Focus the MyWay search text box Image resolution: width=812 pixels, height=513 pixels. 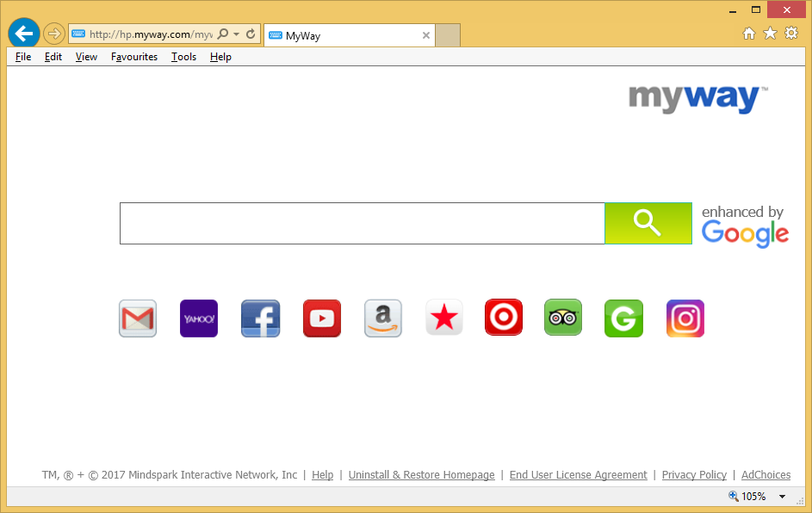[362, 224]
